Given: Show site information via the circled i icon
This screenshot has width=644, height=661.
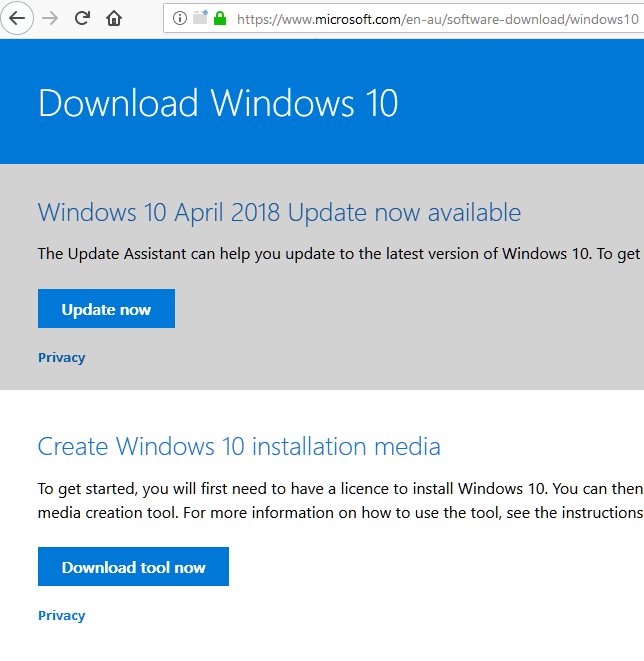Looking at the screenshot, I should pyautogui.click(x=180, y=18).
